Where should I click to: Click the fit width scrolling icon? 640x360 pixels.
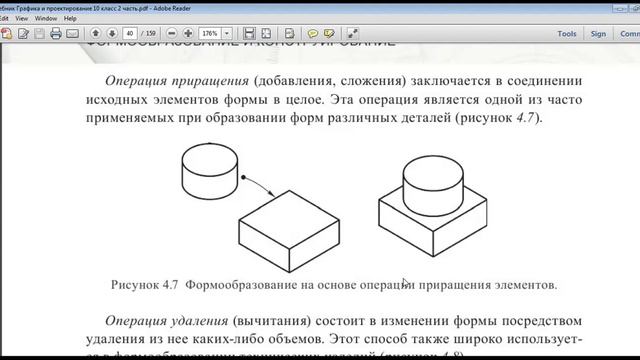[x=249, y=33]
